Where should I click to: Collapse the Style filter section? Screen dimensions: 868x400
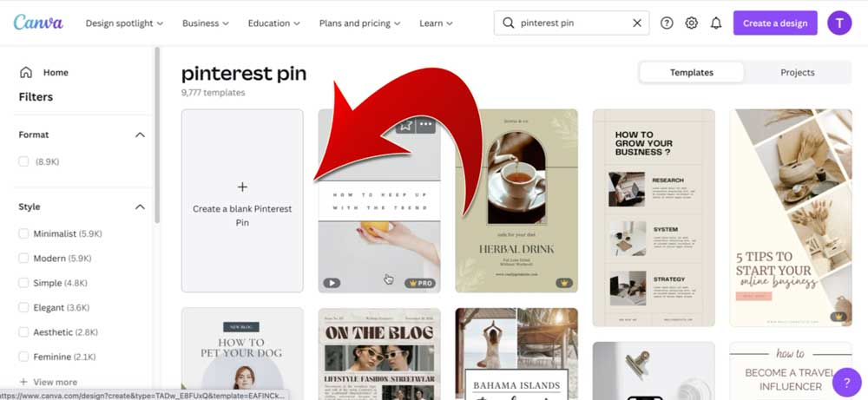(x=140, y=207)
